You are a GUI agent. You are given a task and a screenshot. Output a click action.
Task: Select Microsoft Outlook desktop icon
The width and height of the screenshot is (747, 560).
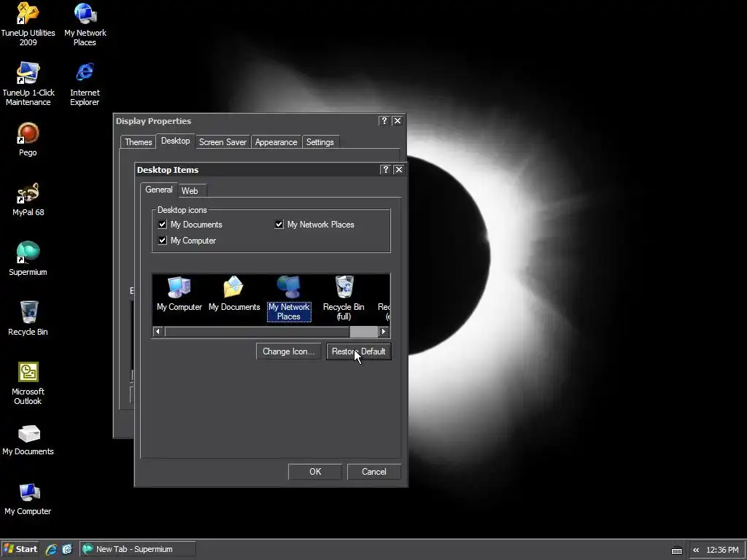tap(28, 384)
